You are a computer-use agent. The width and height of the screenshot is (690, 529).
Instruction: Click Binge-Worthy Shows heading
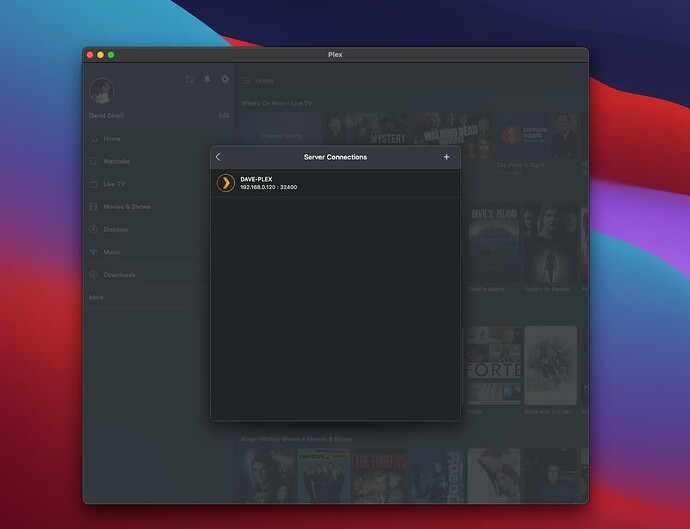(x=297, y=439)
